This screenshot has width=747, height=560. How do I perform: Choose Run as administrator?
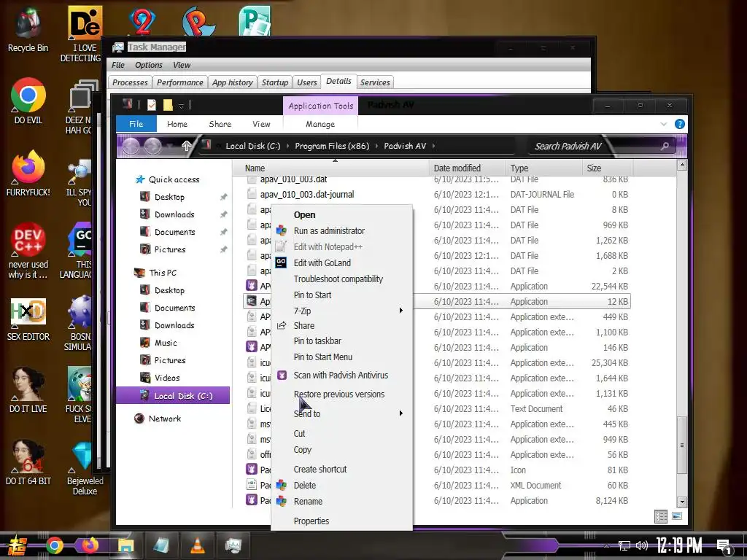(341, 231)
